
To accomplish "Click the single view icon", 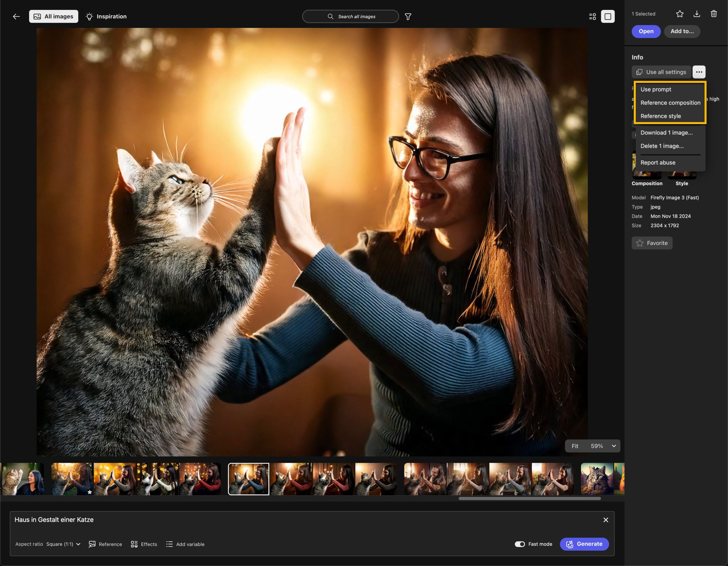I will (607, 16).
